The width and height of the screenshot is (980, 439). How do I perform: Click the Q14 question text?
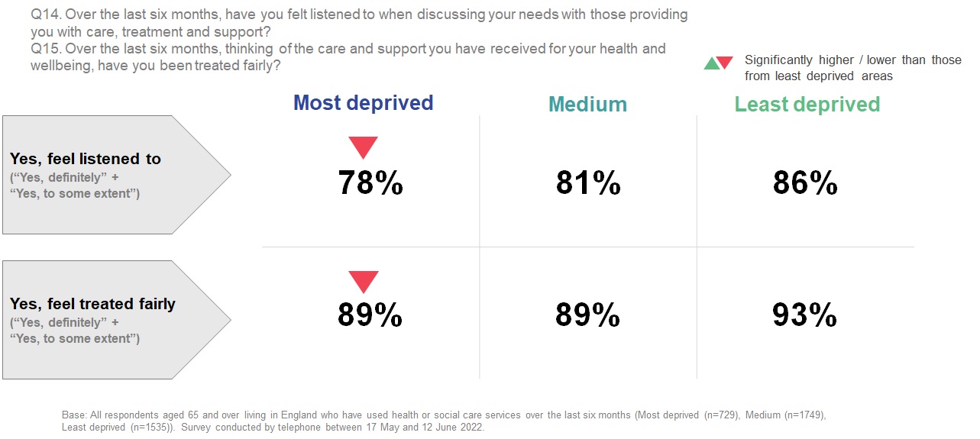[359, 24]
